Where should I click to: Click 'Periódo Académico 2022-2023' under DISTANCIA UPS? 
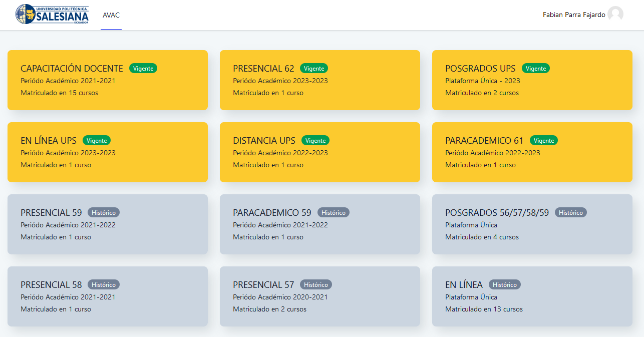[x=280, y=153]
